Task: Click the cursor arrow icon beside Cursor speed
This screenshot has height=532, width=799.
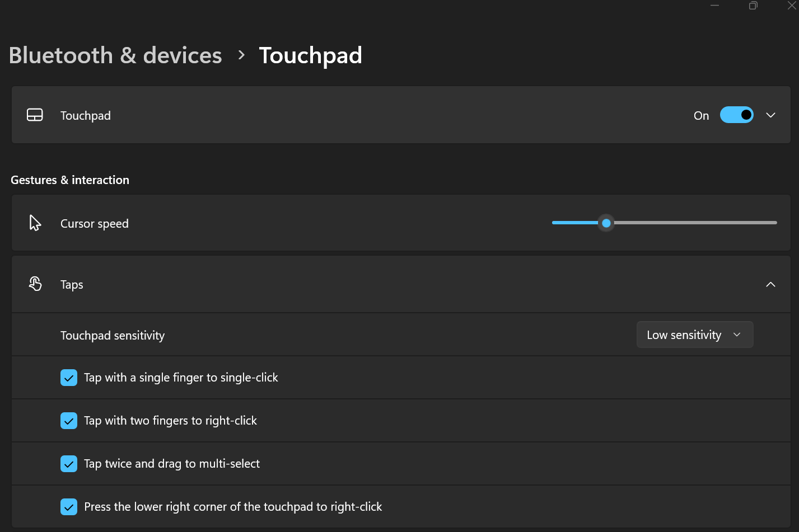Action: pos(35,223)
